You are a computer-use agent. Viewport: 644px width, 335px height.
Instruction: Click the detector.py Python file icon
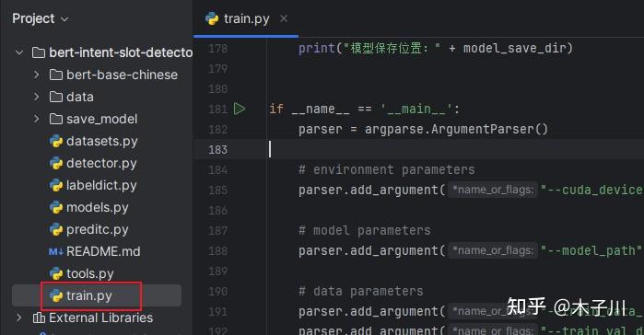[x=56, y=163]
